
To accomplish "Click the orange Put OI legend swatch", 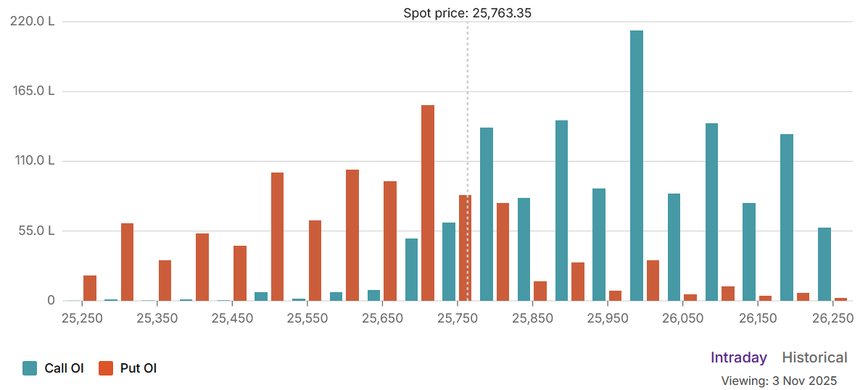I will (106, 368).
